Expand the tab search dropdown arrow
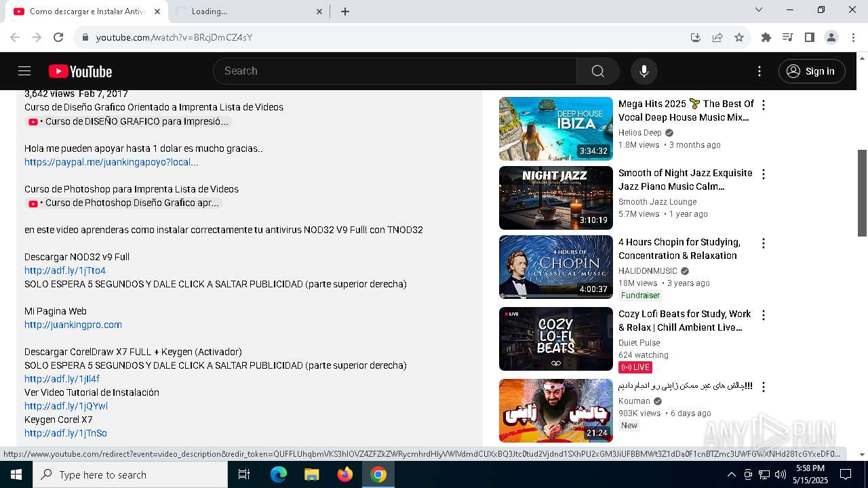 (x=759, y=9)
